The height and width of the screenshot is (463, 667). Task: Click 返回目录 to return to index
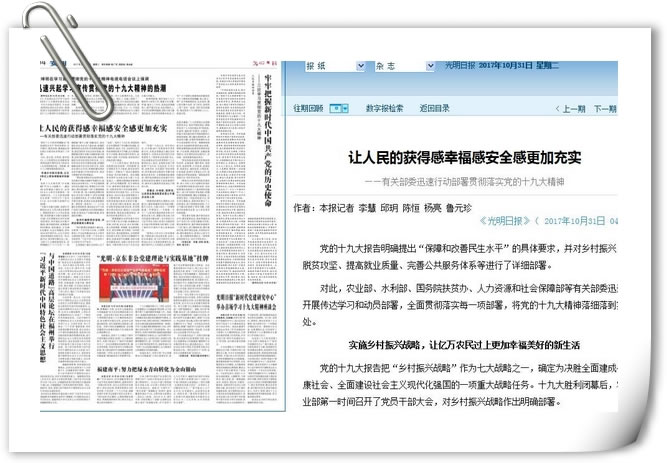tap(434, 109)
